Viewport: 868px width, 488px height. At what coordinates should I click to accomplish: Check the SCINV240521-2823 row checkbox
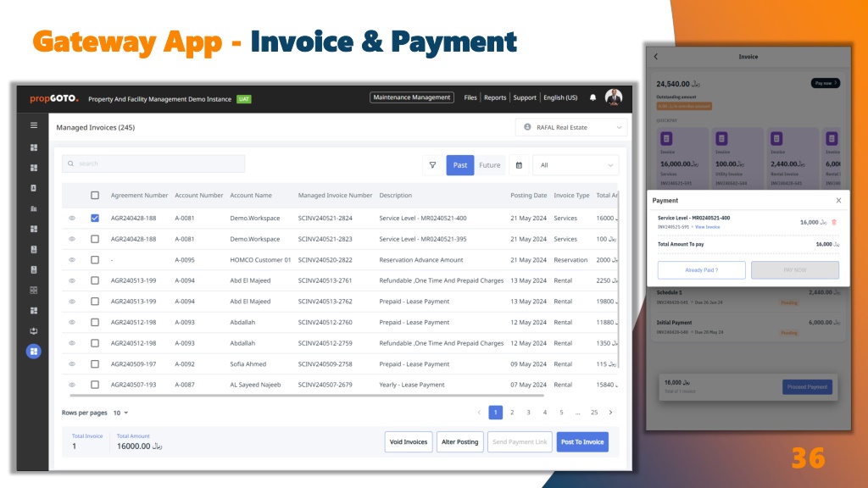[x=95, y=239]
